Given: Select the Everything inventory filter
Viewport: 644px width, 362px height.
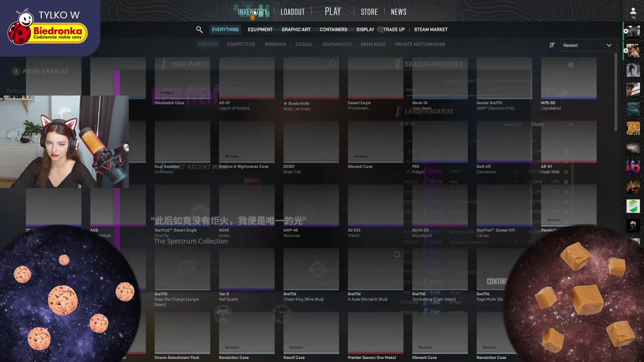Looking at the screenshot, I should (x=225, y=30).
